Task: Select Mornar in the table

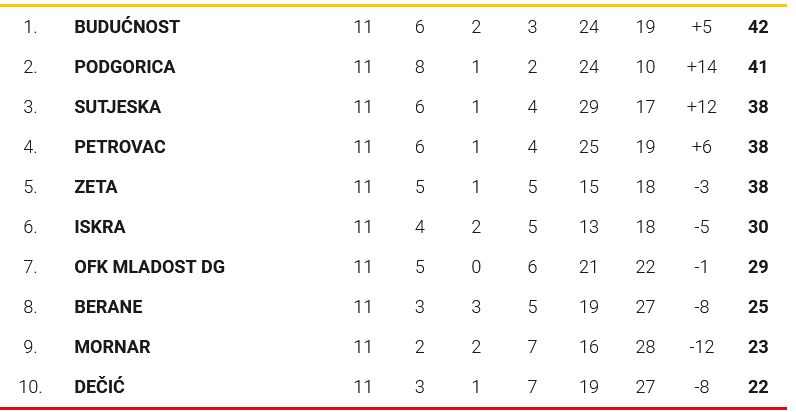Action: [x=112, y=347]
